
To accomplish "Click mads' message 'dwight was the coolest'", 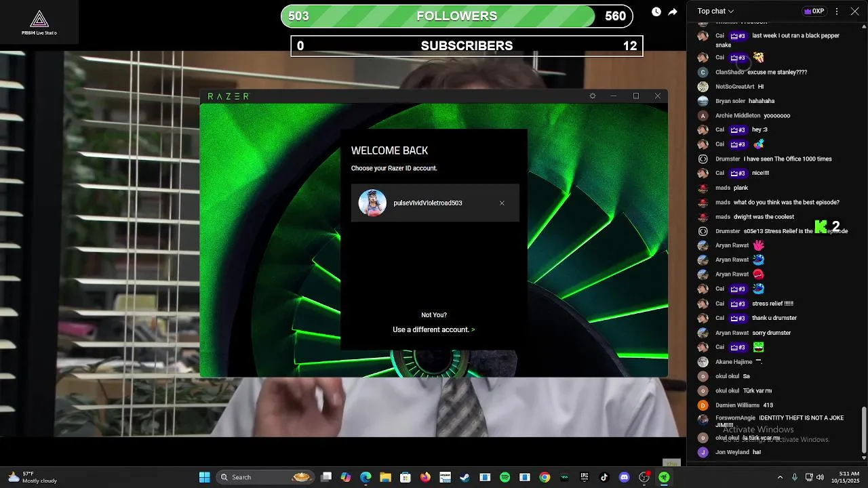I will tap(764, 217).
